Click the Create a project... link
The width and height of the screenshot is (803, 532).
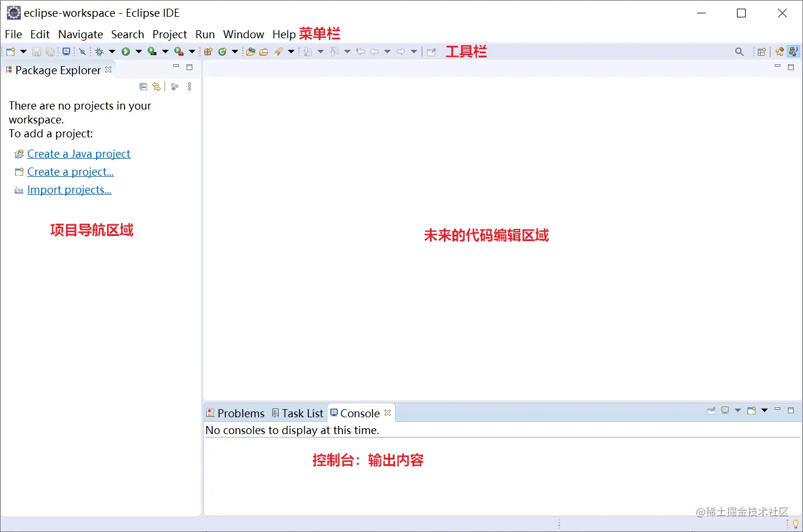71,172
